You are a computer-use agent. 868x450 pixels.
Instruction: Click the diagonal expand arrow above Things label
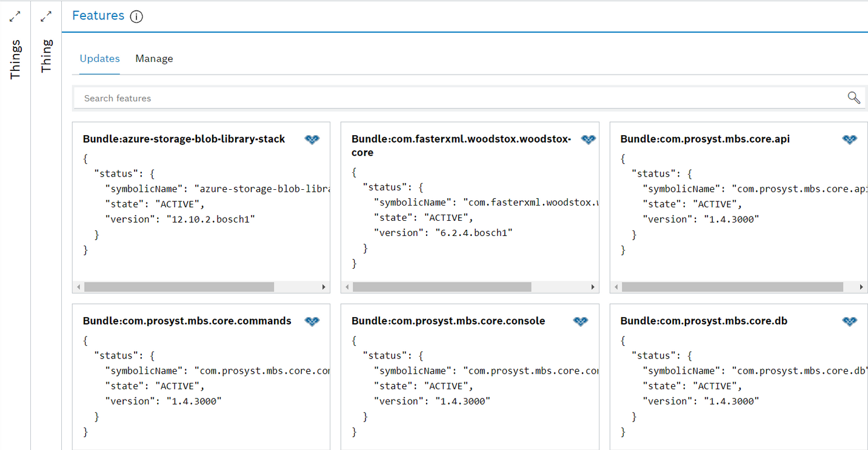tap(15, 16)
